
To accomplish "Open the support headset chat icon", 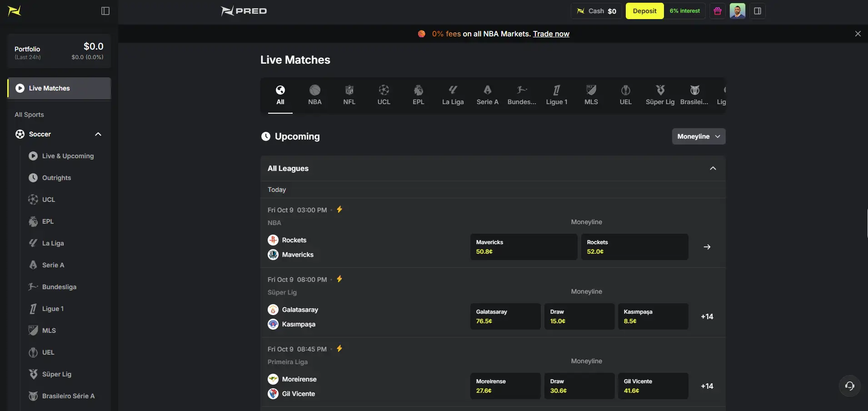I will click(x=850, y=386).
